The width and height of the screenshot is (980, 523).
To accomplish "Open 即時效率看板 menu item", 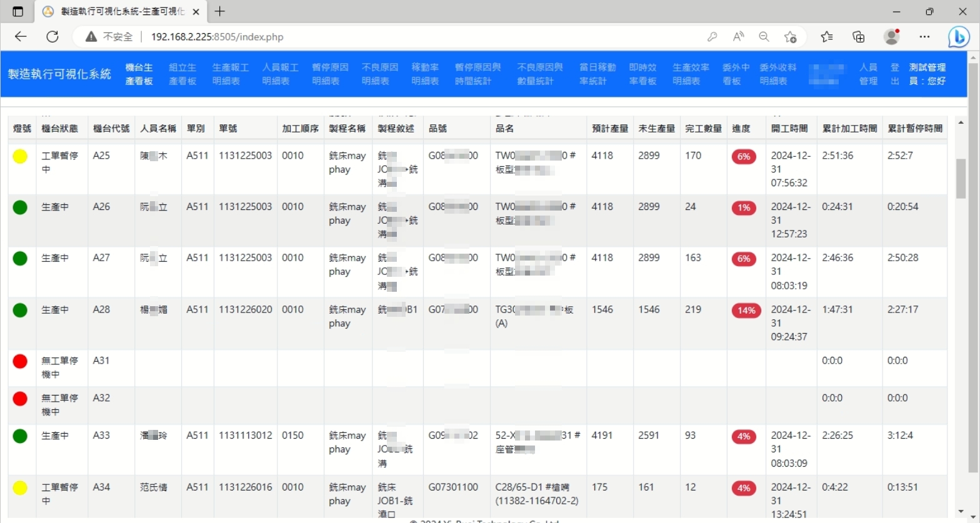I will tap(642, 74).
